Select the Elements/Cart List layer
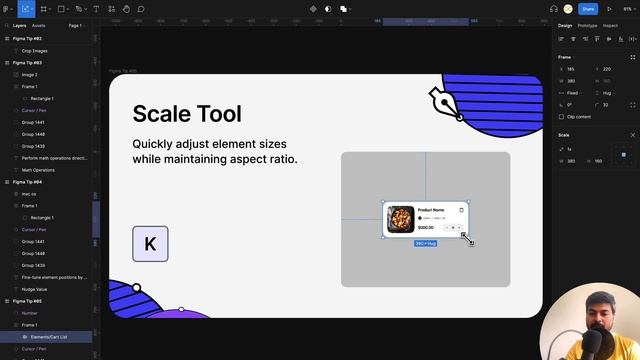The width and height of the screenshot is (640, 360). click(46, 337)
